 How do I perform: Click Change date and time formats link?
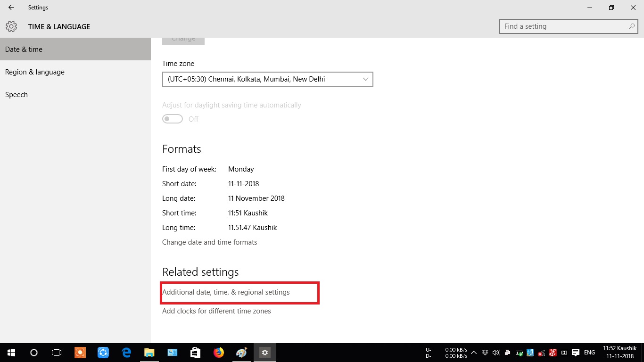point(210,242)
